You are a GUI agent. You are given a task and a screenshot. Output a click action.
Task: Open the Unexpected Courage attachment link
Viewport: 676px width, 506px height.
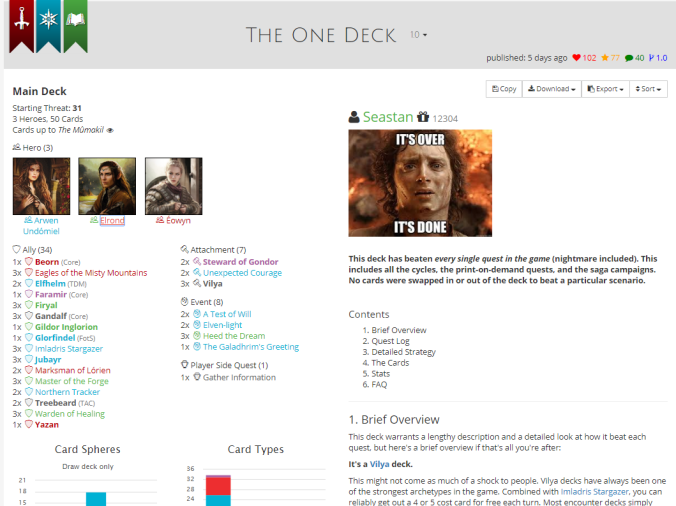(242, 273)
